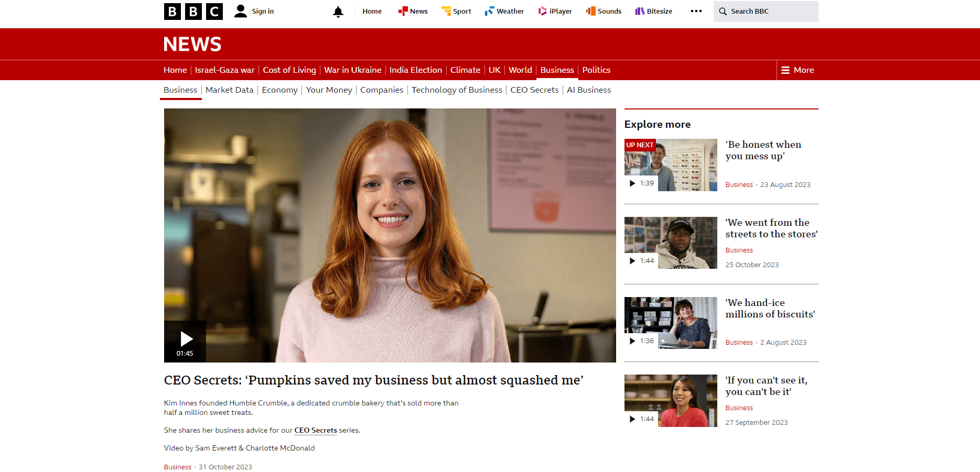Open World section
This screenshot has height=472, width=980.
520,70
